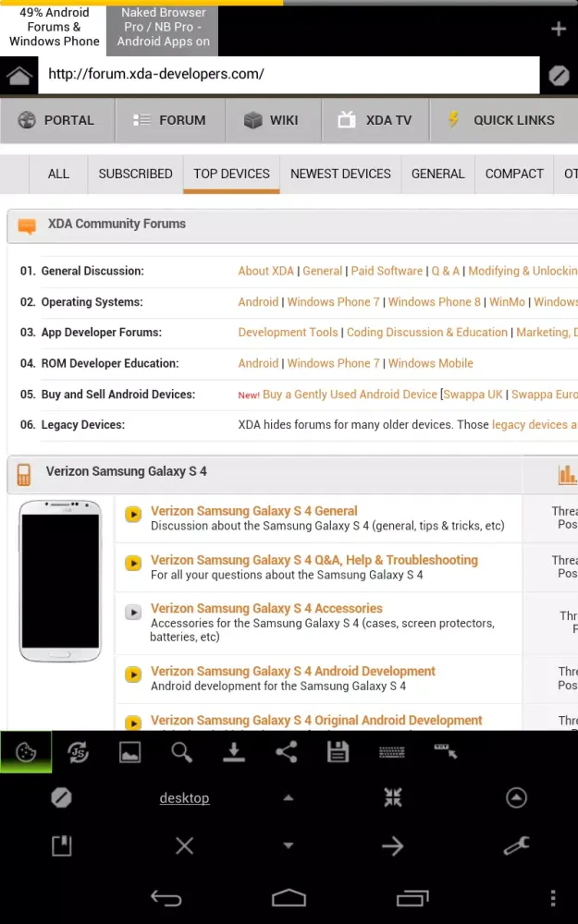Open the XDA TV navigation item

point(375,120)
